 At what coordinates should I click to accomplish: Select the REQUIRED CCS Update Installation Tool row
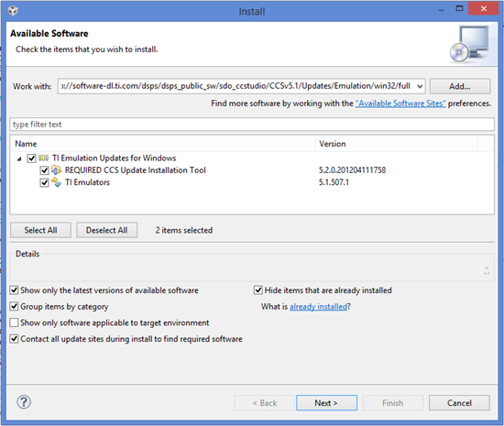[136, 170]
